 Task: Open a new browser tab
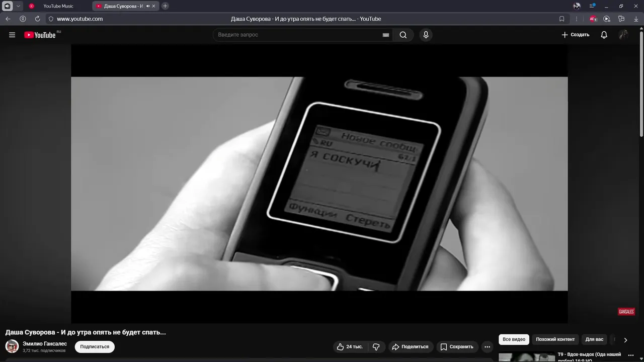(165, 6)
